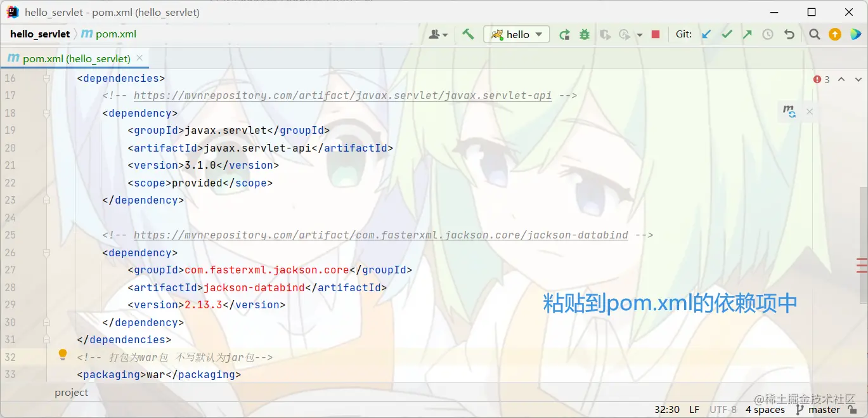Open the jackson-databind mvnrepository link
868x418 pixels.
coord(381,235)
